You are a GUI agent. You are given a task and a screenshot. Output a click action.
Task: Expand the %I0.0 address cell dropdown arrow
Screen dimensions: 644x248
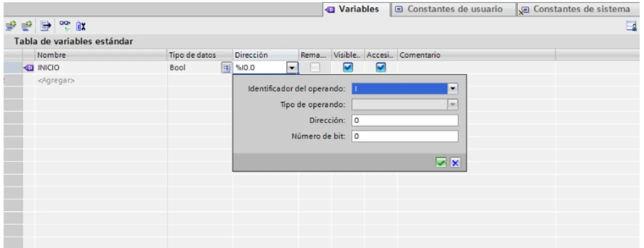point(293,67)
